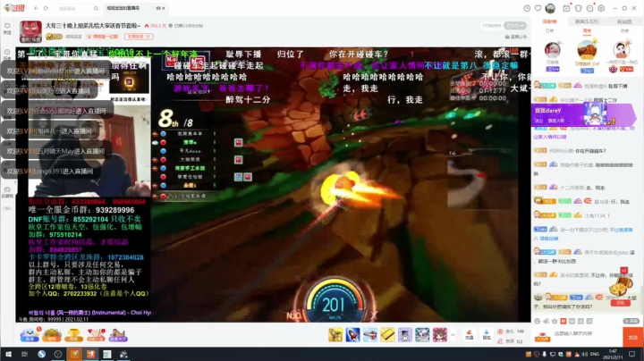Select the overall ranking sub-tab
Image resolution: width=644 pixels, height=361 pixels.
[x=624, y=30]
